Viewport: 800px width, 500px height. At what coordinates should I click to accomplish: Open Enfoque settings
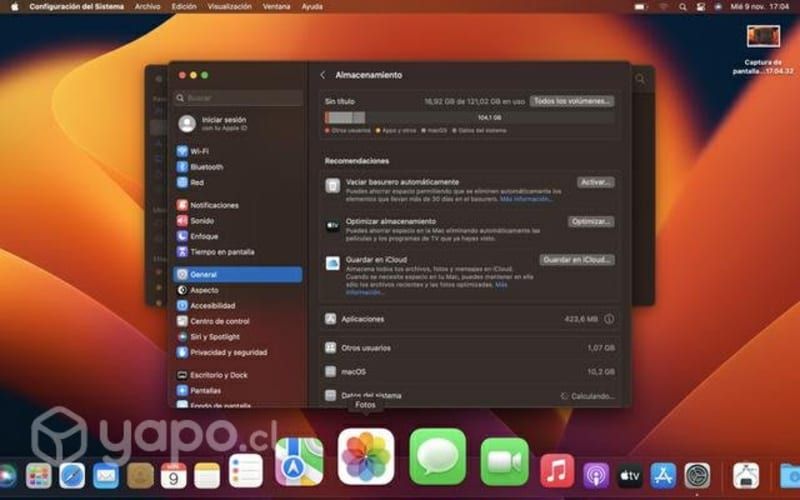point(197,236)
